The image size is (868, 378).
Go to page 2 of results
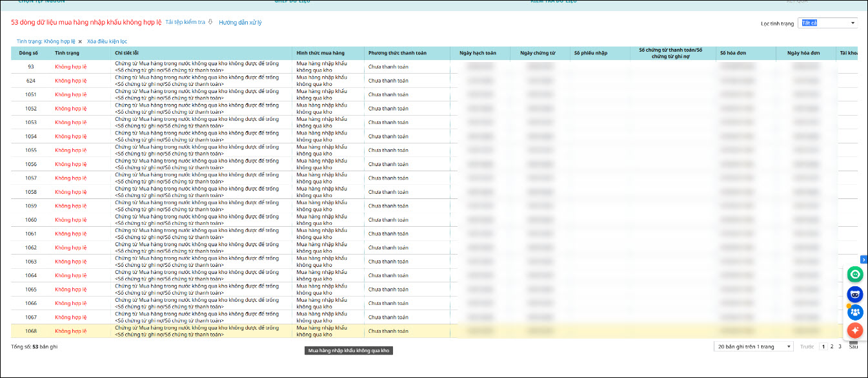[832, 347]
